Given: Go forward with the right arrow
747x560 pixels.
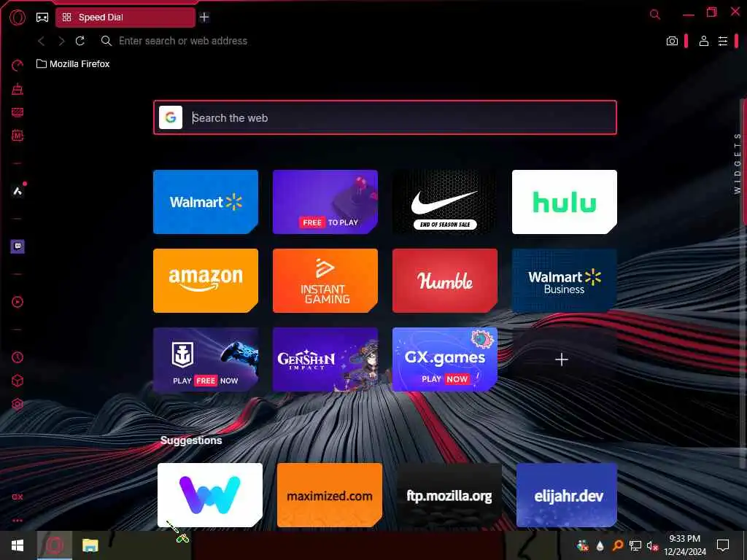Looking at the screenshot, I should tap(61, 41).
